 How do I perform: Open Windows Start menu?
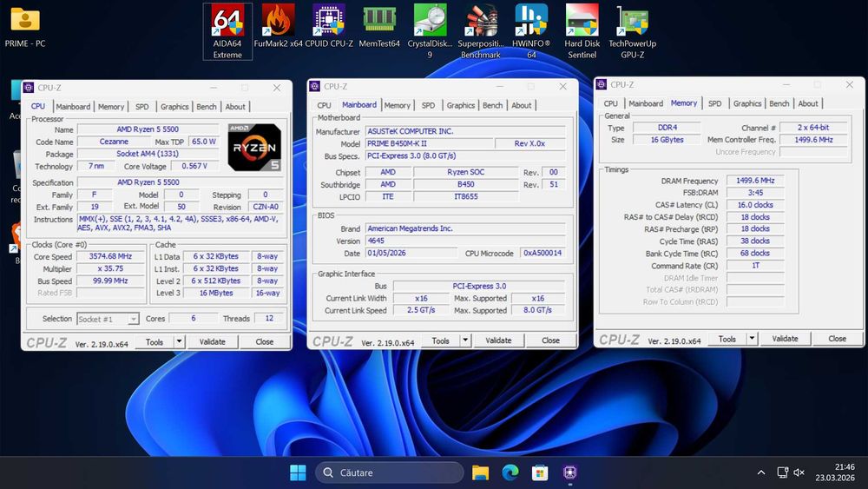click(x=298, y=472)
